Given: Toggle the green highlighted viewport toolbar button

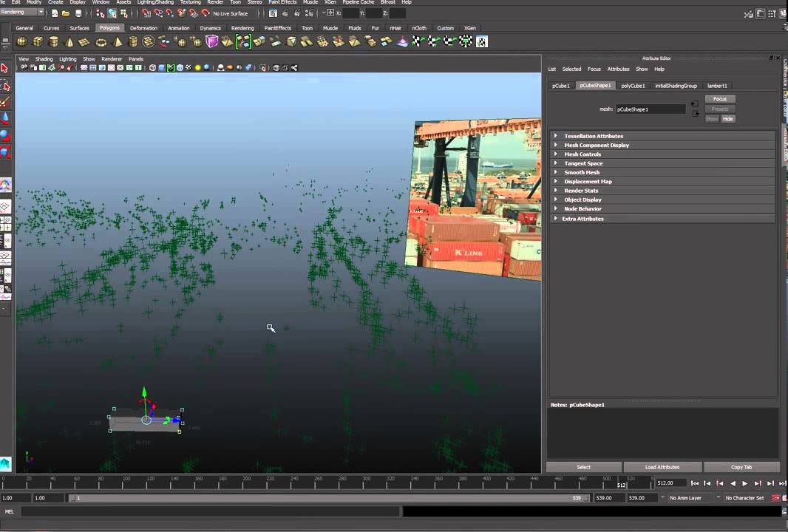Looking at the screenshot, I should (171, 68).
